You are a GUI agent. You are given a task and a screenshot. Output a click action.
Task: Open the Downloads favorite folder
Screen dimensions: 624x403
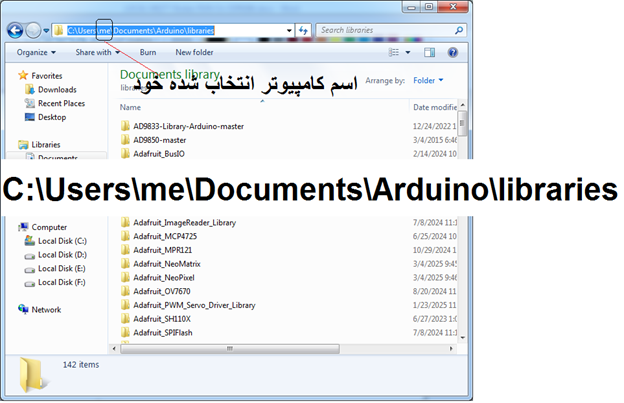click(x=57, y=89)
